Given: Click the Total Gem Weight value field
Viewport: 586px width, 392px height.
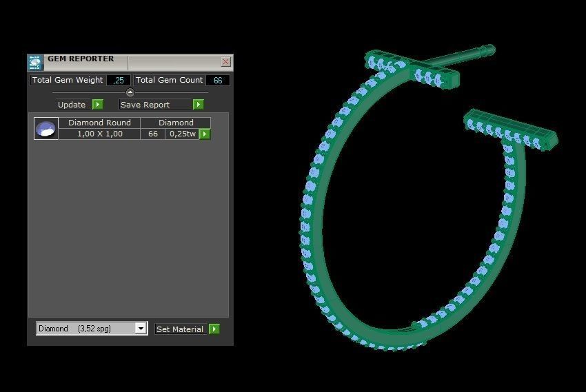Looking at the screenshot, I should (x=119, y=81).
